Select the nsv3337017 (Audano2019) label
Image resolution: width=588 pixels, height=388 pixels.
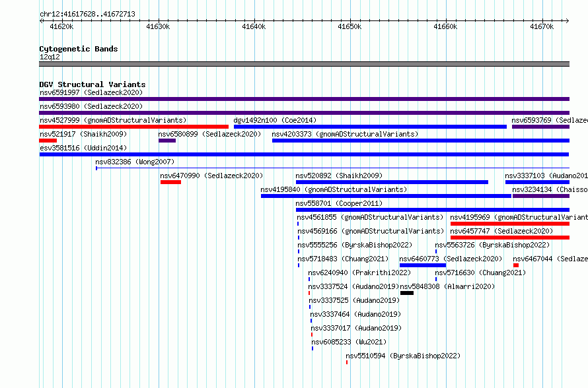[x=356, y=328]
